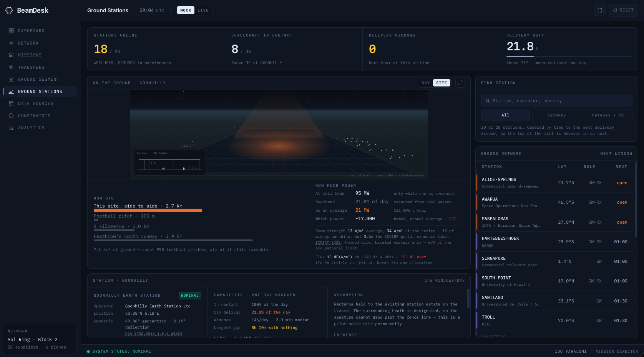Open the Network sidebar icon
This screenshot has height=357, width=644.
tap(11, 43)
